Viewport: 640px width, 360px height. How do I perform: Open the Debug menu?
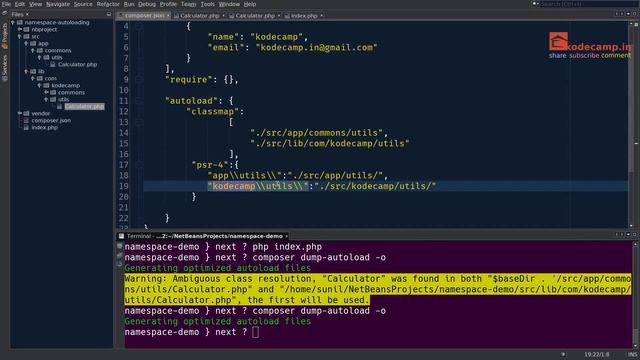[x=147, y=4]
